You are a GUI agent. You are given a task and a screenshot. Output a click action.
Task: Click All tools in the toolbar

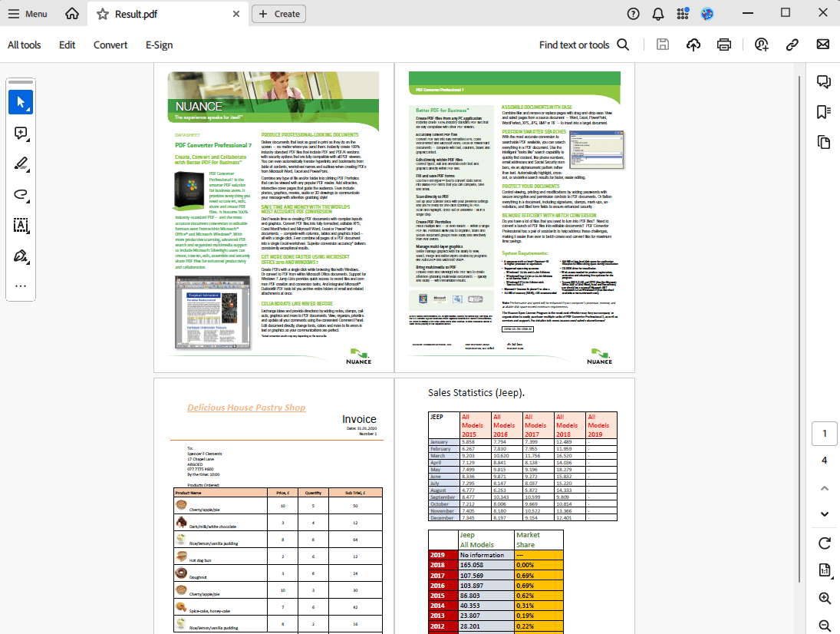coord(25,45)
